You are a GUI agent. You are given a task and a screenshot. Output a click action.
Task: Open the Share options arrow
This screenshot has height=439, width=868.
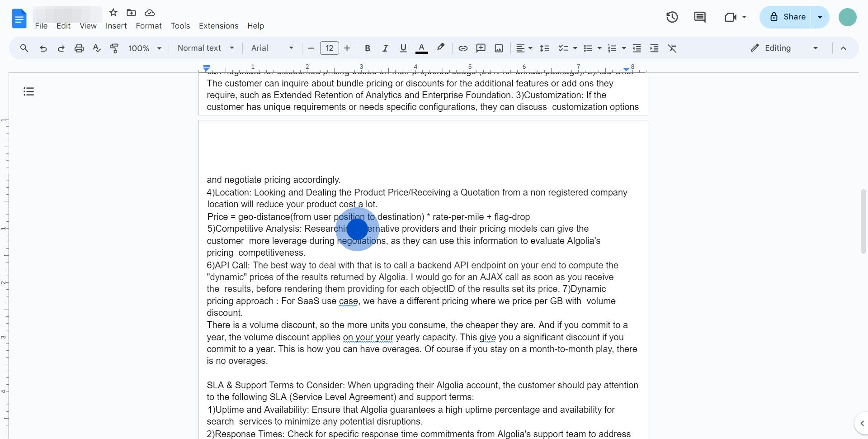click(x=820, y=17)
